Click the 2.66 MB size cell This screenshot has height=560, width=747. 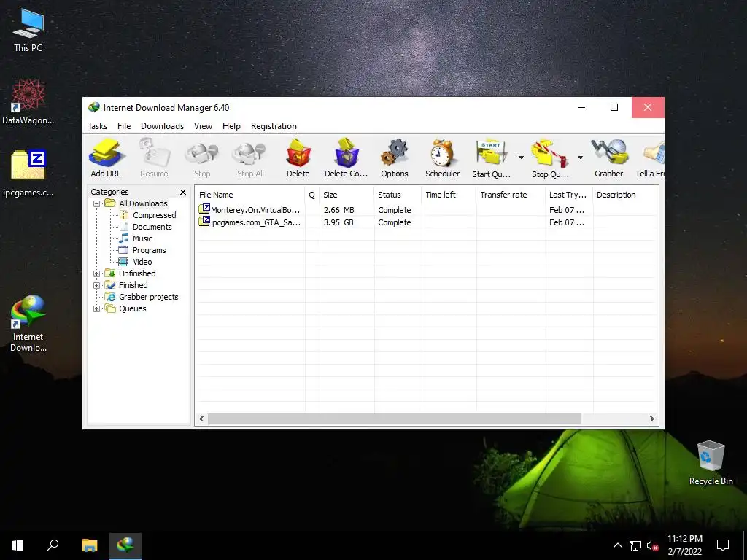(x=338, y=210)
